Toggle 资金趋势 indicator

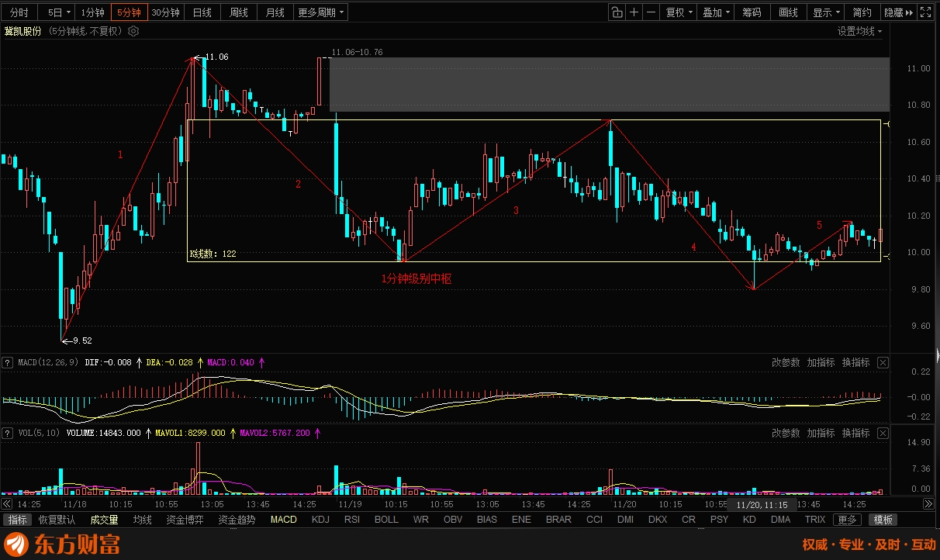click(237, 520)
